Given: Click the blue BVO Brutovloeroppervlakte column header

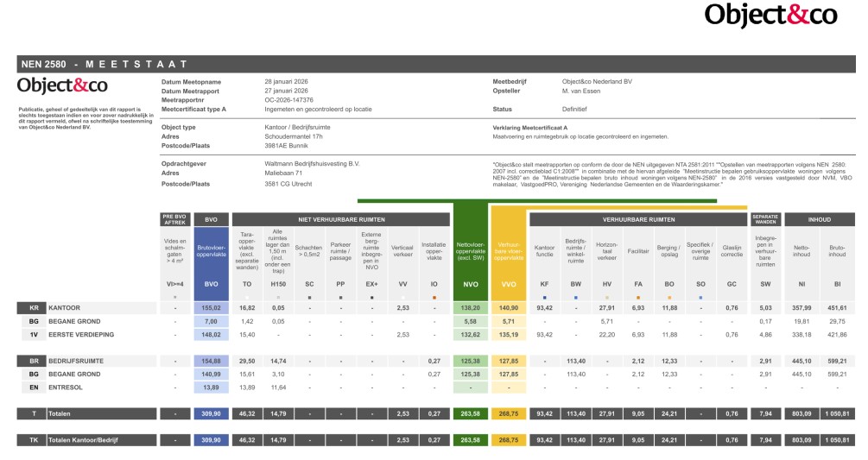Looking at the screenshot, I should coord(211,250).
